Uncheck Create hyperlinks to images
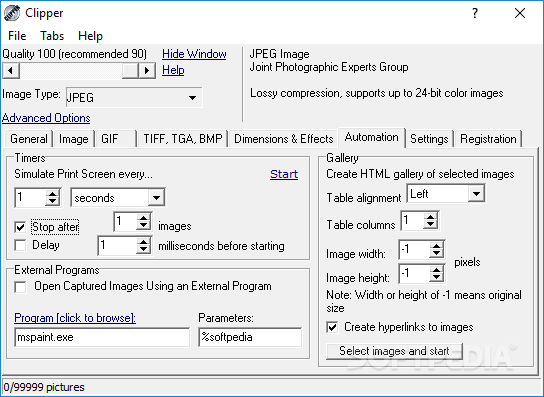 click(332, 327)
